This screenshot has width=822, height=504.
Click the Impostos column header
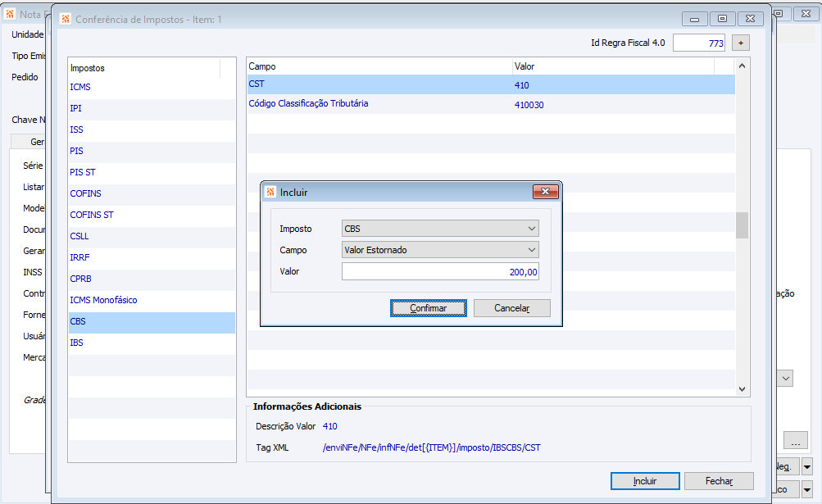(144, 68)
